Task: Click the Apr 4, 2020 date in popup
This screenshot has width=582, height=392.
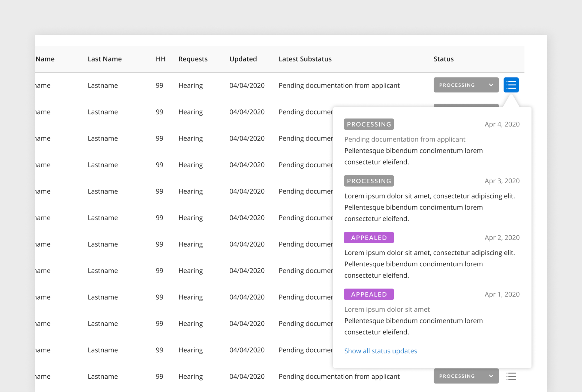Action: point(502,124)
